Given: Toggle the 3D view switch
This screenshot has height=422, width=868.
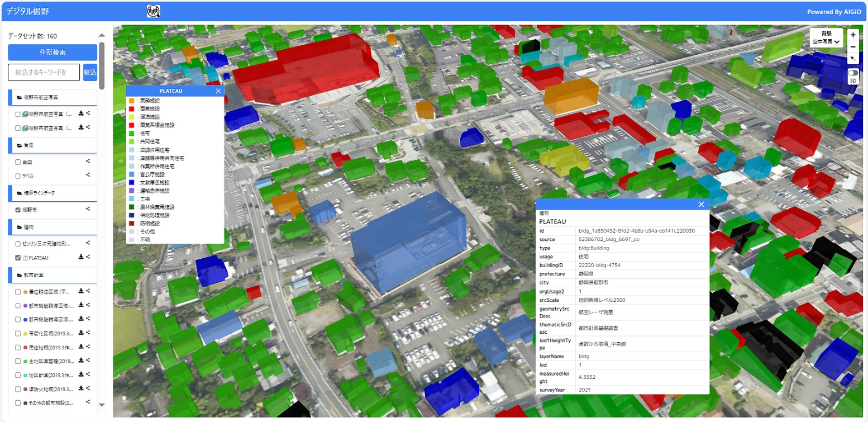Looking at the screenshot, I should point(853,73).
